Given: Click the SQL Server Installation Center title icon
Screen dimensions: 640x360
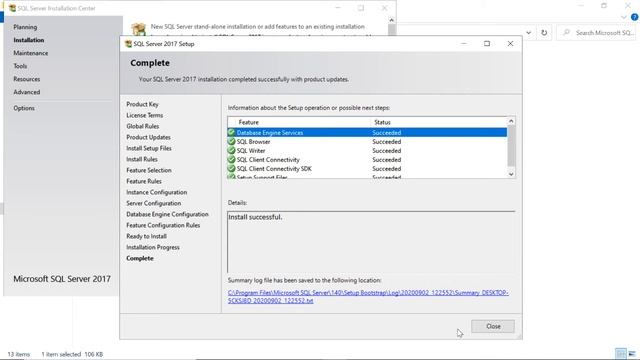Looking at the screenshot, I should click(x=13, y=8).
